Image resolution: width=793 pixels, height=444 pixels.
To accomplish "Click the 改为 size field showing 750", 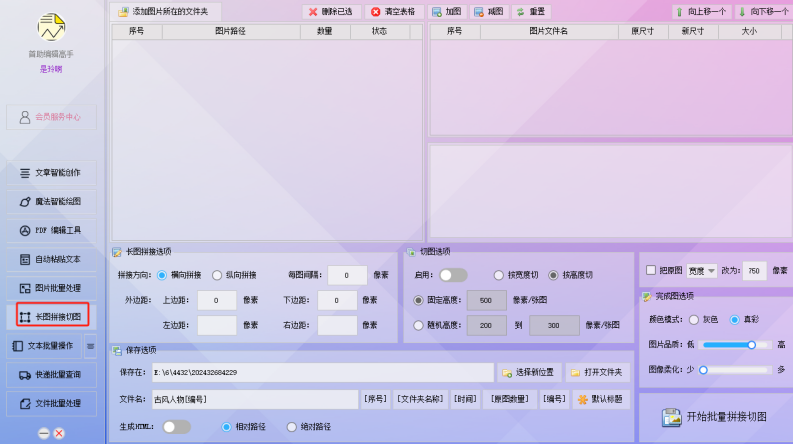I will pyautogui.click(x=754, y=271).
